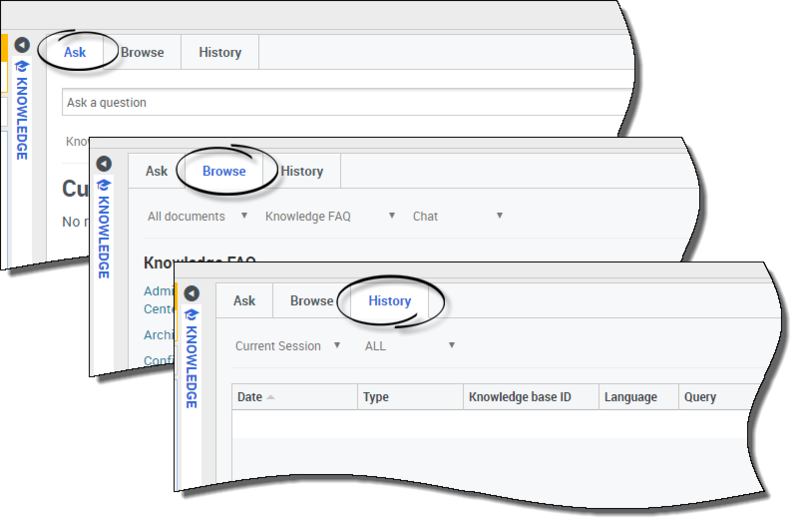Click the vertical KNOWLEDGE label in the middle window

104,237
